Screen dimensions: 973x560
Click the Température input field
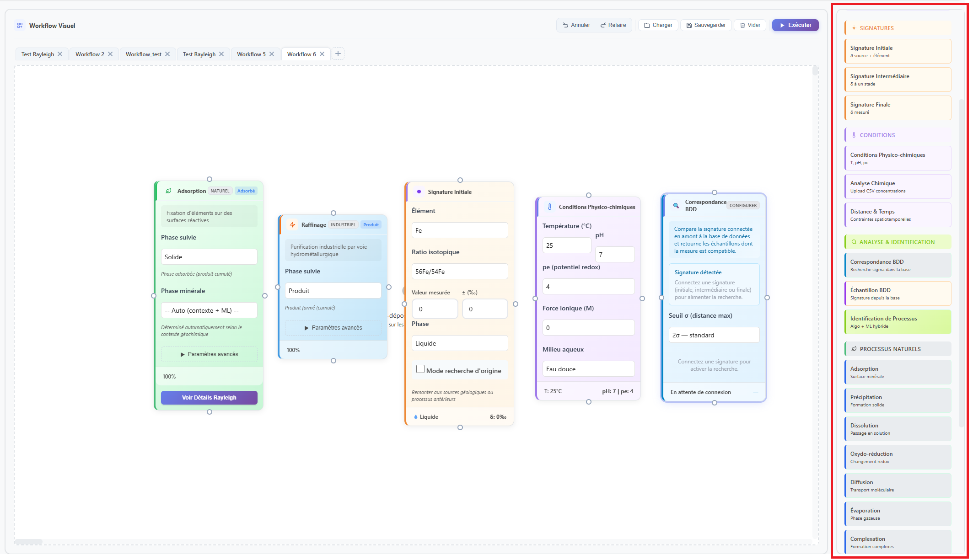(566, 245)
